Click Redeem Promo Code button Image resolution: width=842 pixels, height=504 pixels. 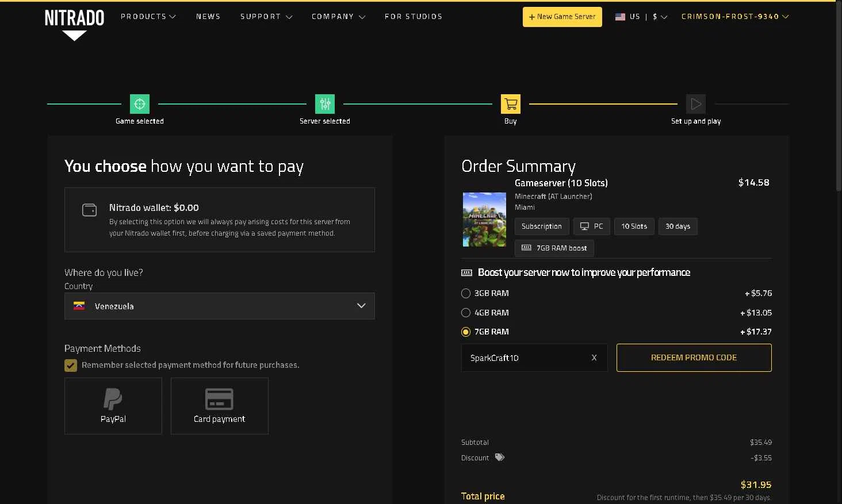tap(694, 357)
